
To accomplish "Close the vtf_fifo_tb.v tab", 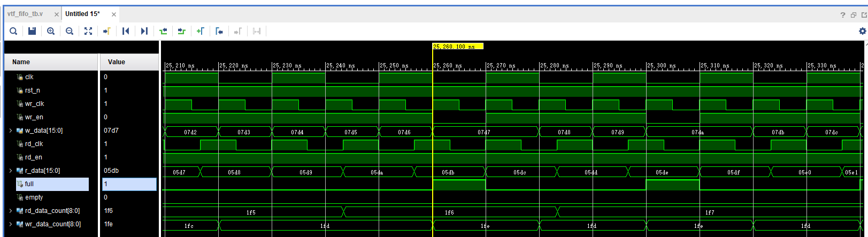I will [56, 14].
